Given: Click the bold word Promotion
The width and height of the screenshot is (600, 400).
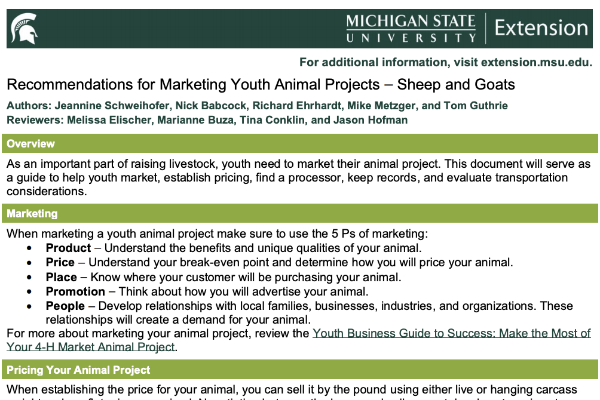Looking at the screenshot, I should coord(75,292).
